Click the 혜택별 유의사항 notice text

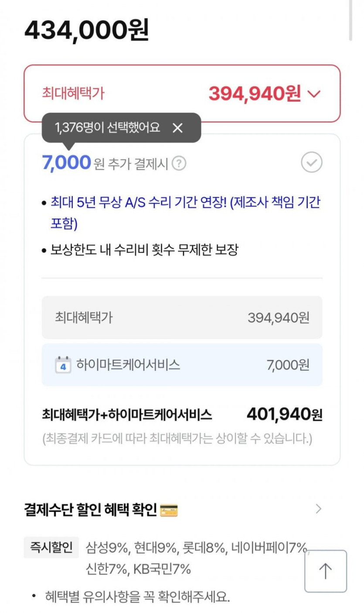click(x=137, y=597)
